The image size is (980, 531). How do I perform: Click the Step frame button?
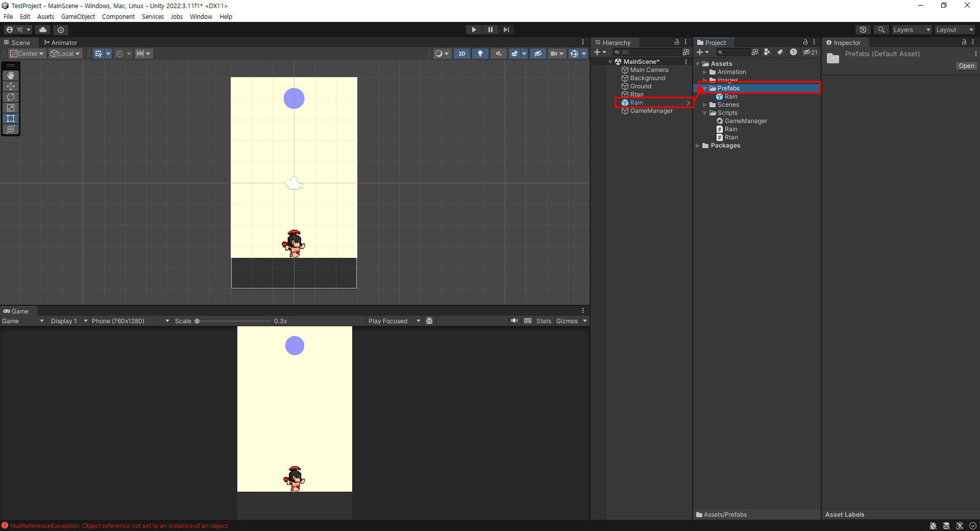(x=506, y=30)
